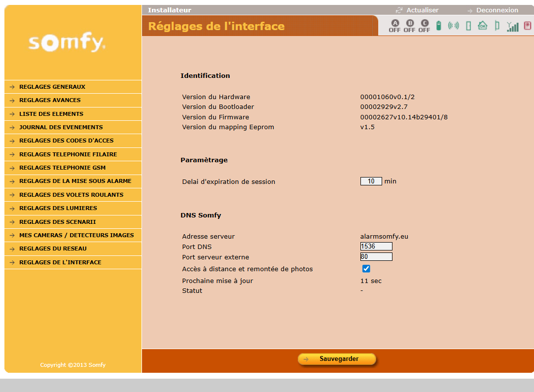Screen dimensions: 534x392
Task: Click the arrow beside REGLAGES GENERAUX
Action: tap(12, 87)
